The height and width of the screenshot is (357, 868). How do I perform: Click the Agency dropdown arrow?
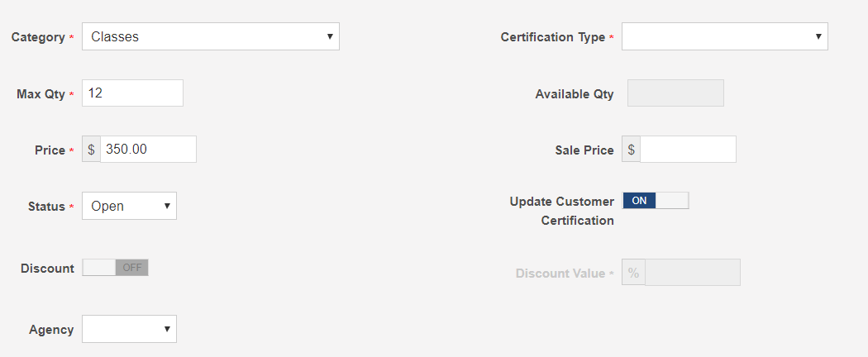[x=167, y=329]
